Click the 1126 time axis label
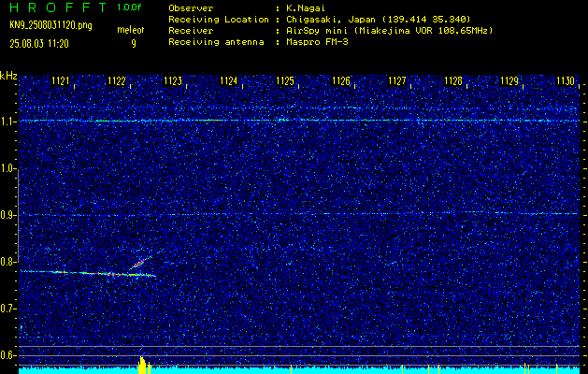The height and width of the screenshot is (374, 588). point(341,80)
